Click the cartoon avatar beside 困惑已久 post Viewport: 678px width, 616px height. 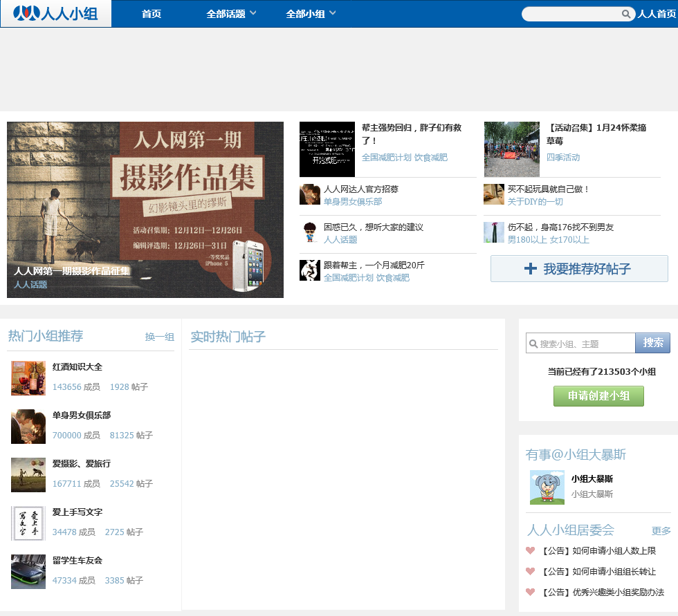pos(310,232)
